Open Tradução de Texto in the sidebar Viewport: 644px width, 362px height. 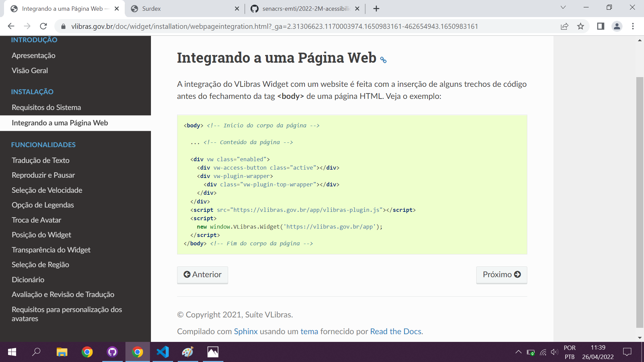41,160
